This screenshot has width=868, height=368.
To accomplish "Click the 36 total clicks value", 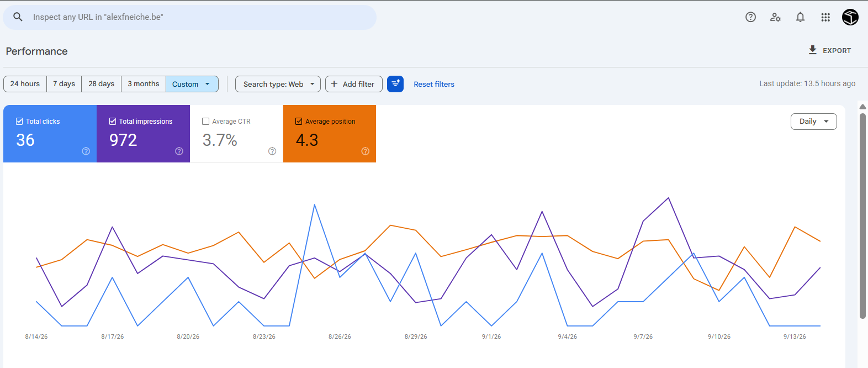I will (25, 140).
